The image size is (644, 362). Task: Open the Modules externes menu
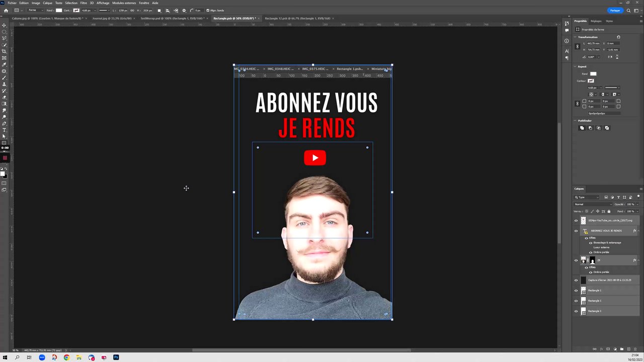click(x=124, y=3)
